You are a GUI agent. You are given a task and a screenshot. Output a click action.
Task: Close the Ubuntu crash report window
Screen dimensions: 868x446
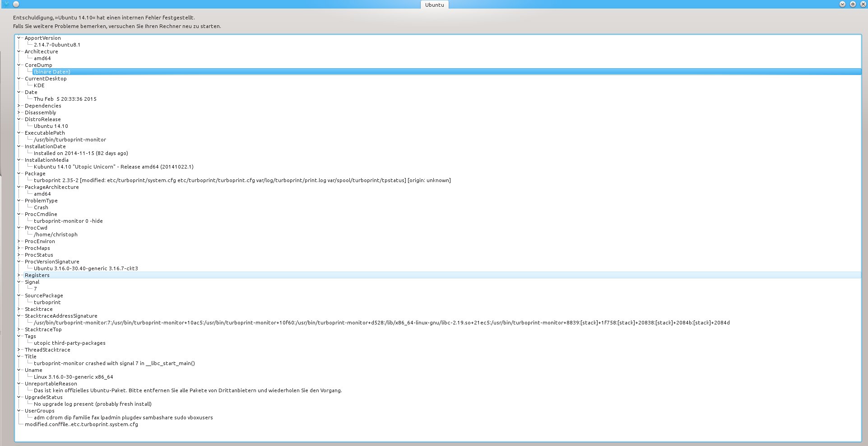coord(863,4)
